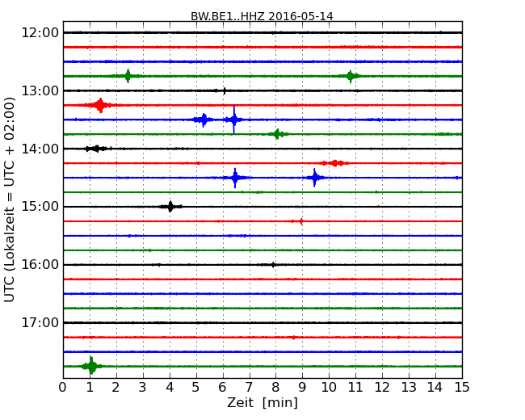Screen dimensions: 525x420
Task: Pick the red event near minute 10
Action: pos(335,163)
